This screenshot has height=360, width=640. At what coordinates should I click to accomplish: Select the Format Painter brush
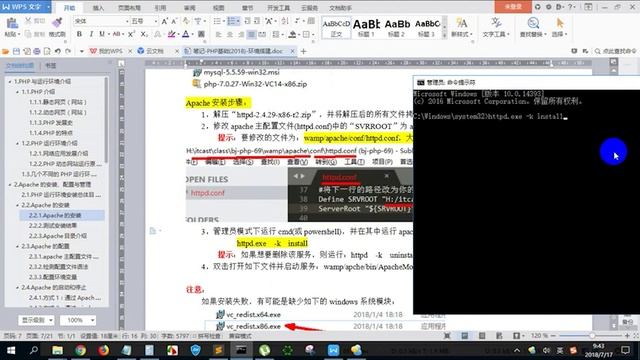57,23
